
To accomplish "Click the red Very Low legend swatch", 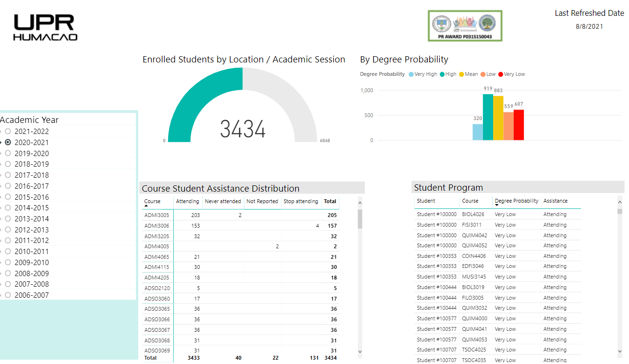I will tap(500, 74).
